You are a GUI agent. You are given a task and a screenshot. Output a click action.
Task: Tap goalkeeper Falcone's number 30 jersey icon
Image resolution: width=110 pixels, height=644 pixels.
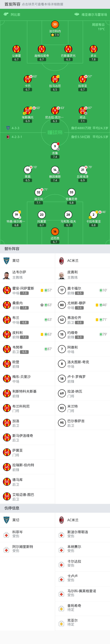(55, 24)
